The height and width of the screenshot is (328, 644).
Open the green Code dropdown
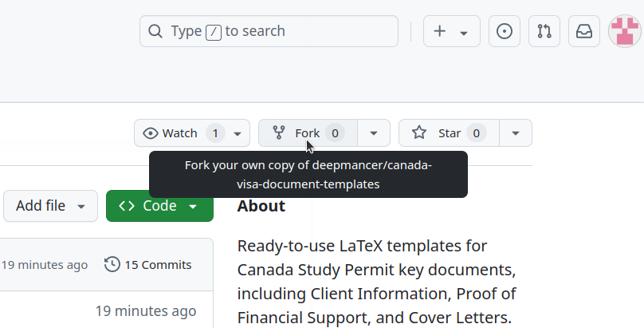pos(159,206)
